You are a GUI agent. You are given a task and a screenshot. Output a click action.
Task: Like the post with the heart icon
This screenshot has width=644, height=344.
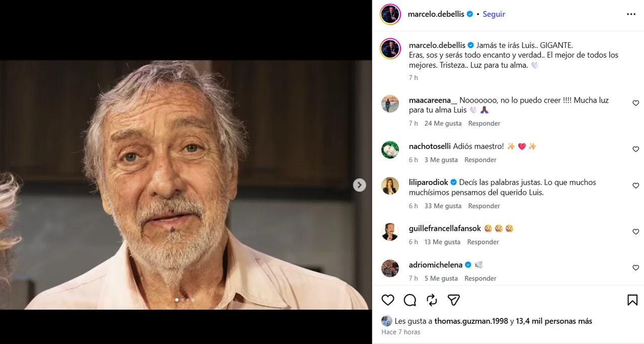pos(387,300)
